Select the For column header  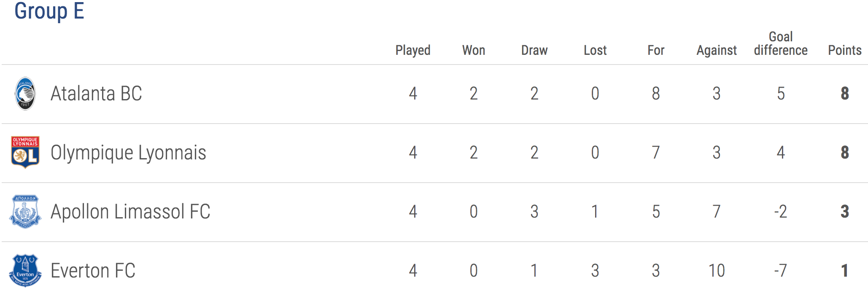tap(656, 50)
